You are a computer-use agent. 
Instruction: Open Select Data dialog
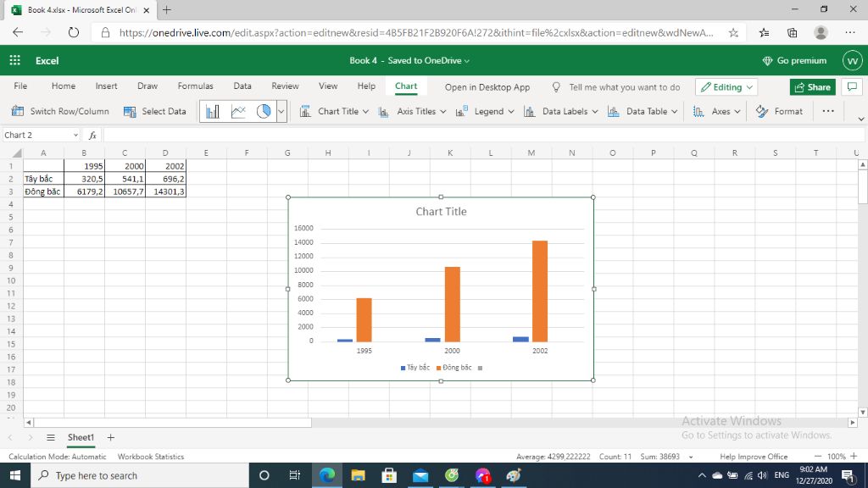point(155,111)
